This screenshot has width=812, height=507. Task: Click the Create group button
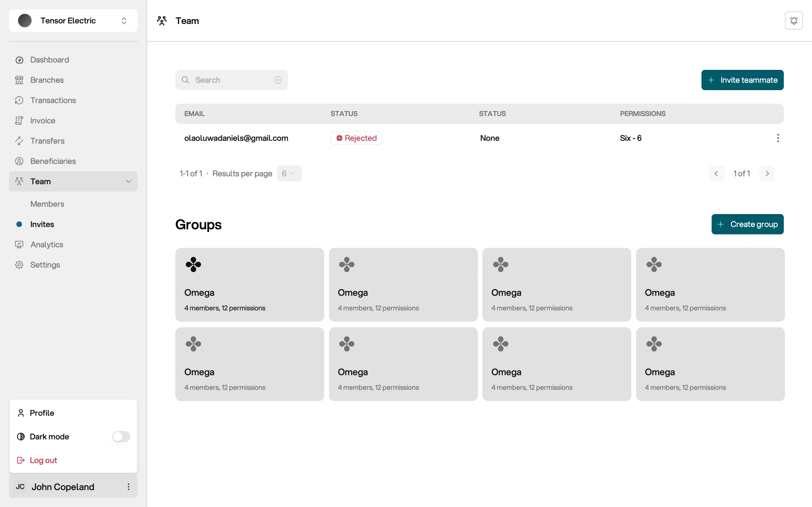[747, 224]
